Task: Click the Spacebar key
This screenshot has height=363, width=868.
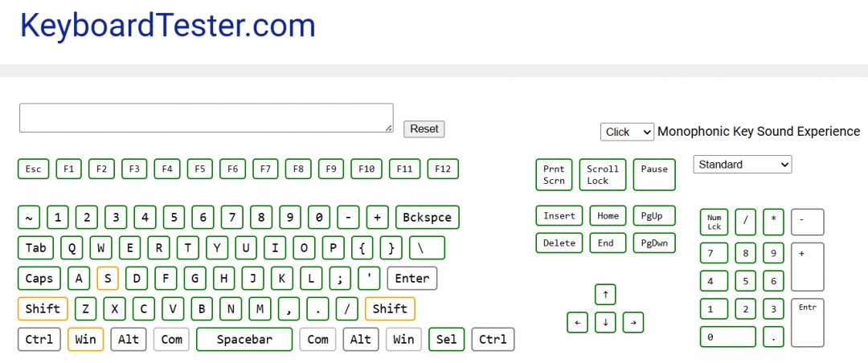Action: 244,339
